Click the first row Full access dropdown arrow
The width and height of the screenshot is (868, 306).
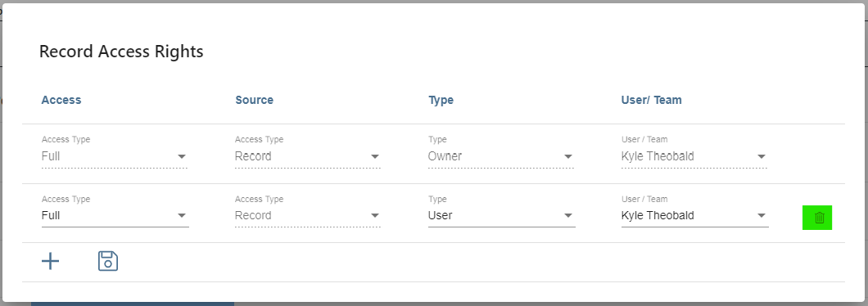tap(182, 156)
